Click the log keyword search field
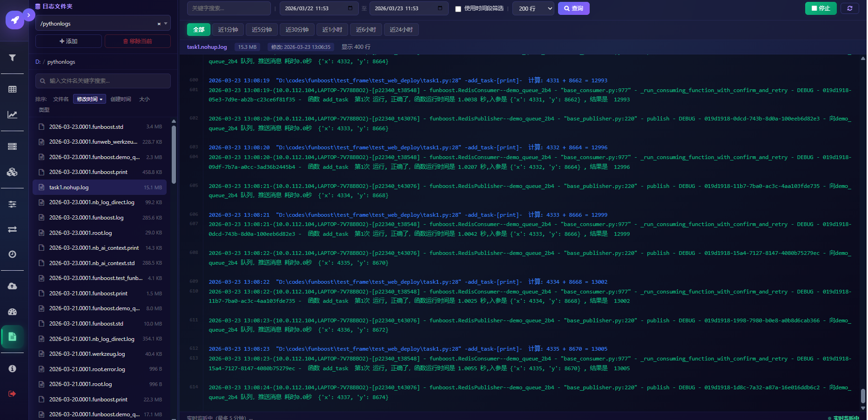The width and height of the screenshot is (868, 420). pos(229,8)
